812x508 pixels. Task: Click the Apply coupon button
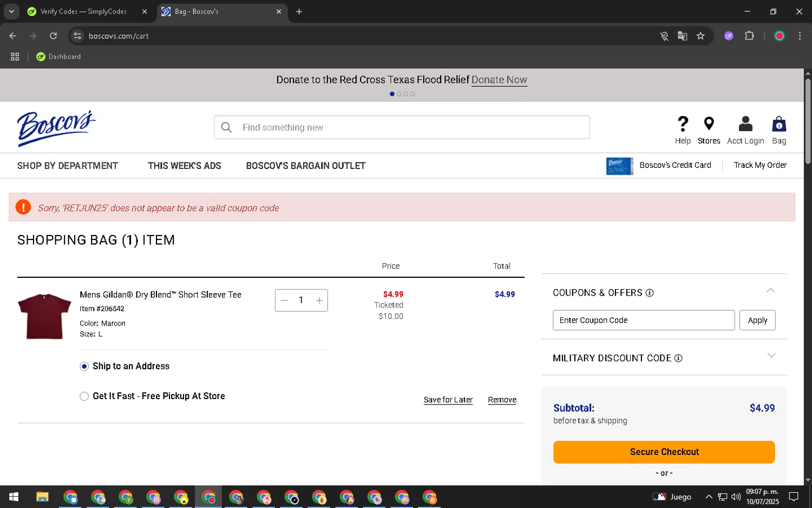pos(757,320)
